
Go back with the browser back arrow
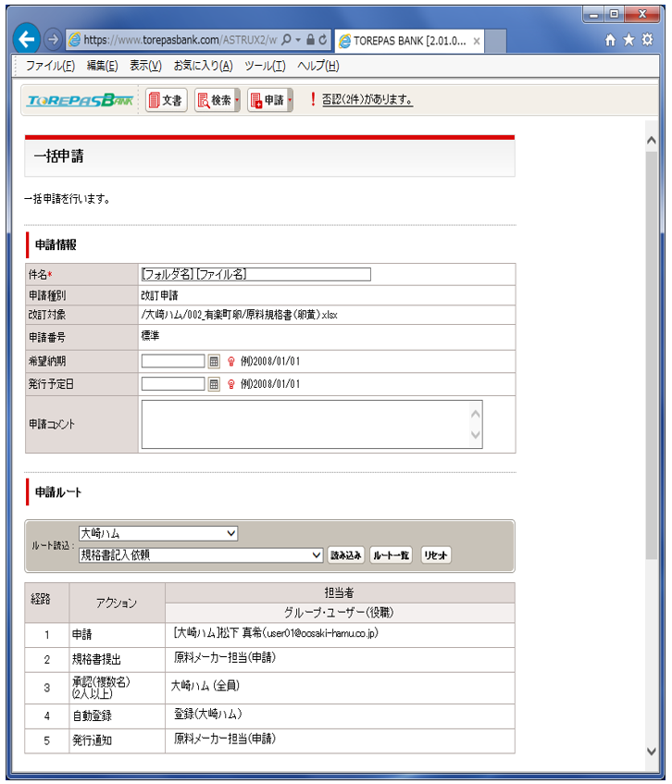pos(26,39)
